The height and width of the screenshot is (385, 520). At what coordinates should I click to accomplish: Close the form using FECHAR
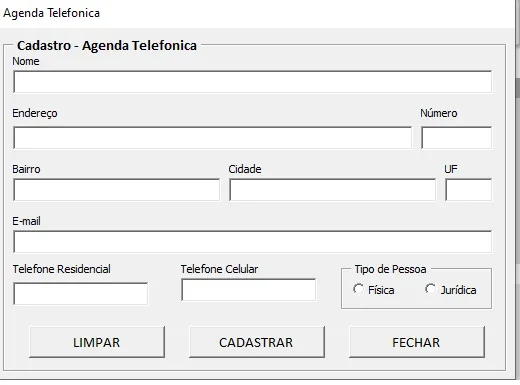[x=417, y=342]
